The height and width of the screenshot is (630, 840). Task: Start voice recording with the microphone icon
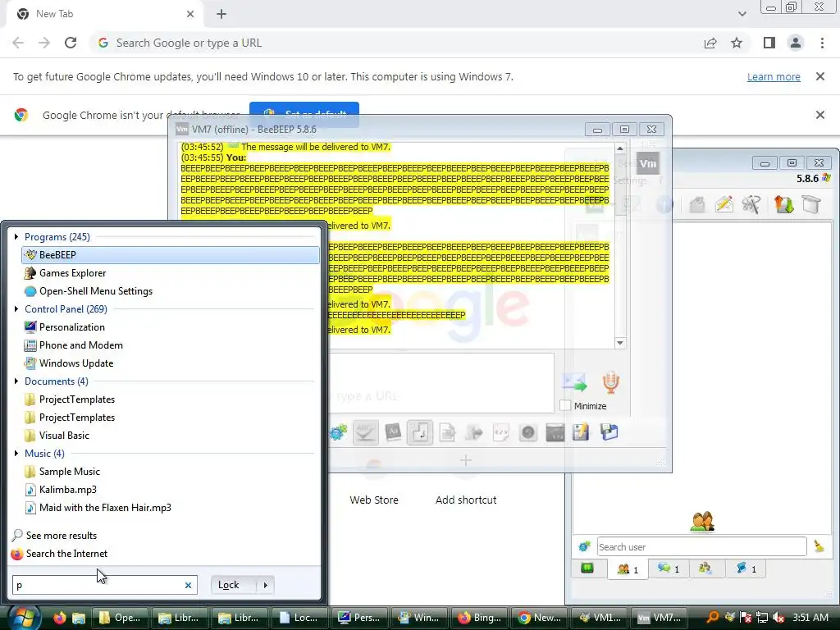610,382
